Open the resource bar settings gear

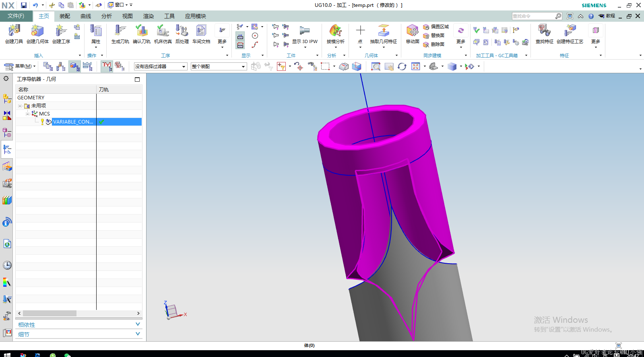click(6, 78)
